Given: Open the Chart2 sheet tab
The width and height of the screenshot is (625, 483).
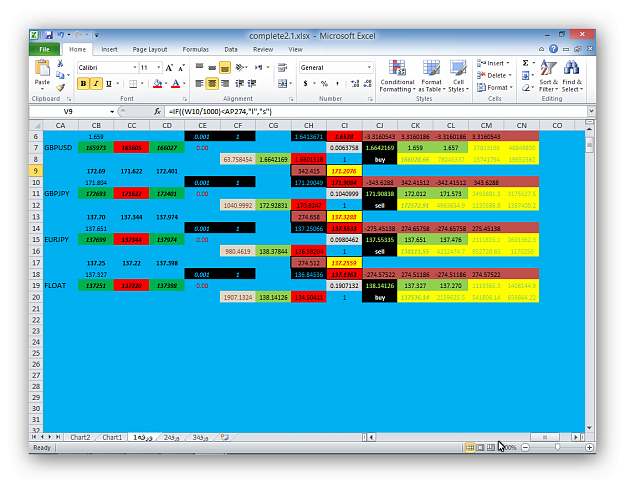Looking at the screenshot, I should (x=80, y=437).
